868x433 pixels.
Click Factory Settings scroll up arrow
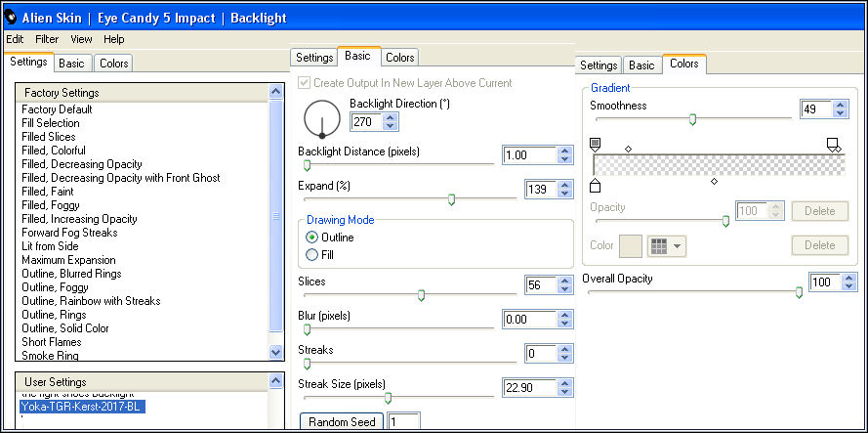[x=275, y=92]
